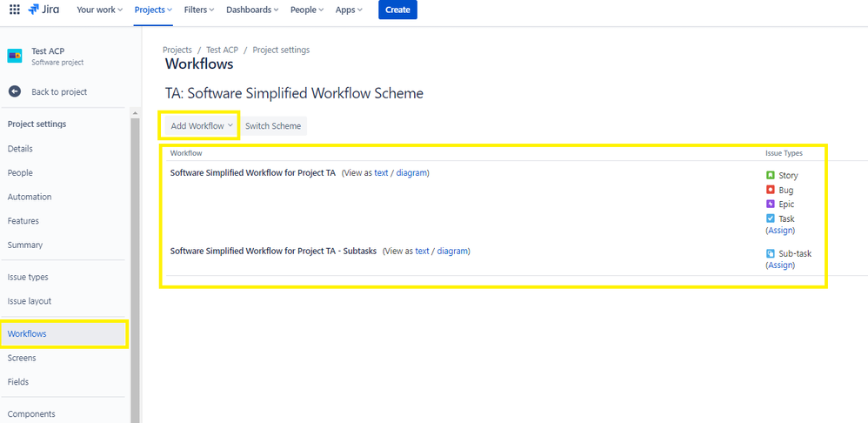The width and height of the screenshot is (868, 423).
Task: Click the Workflow column header
Action: click(x=186, y=153)
